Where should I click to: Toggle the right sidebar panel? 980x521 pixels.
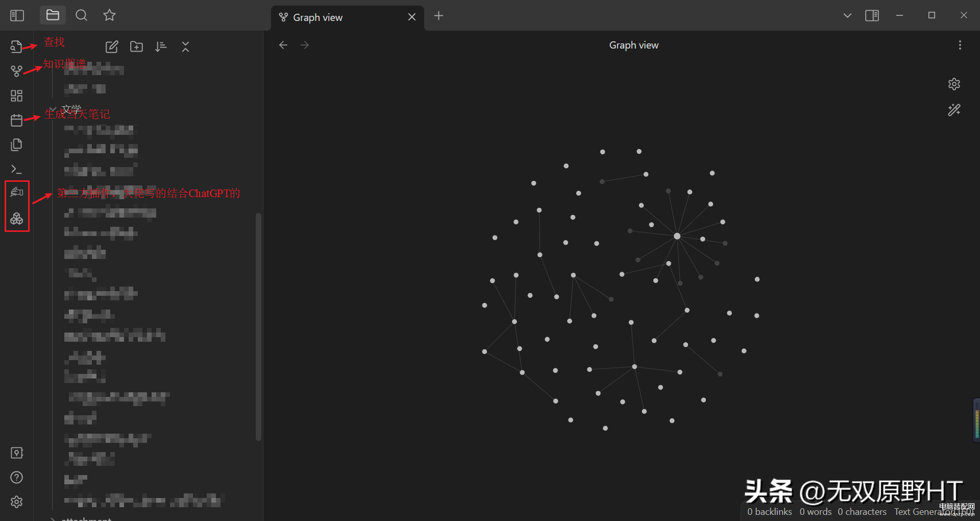click(x=872, y=15)
